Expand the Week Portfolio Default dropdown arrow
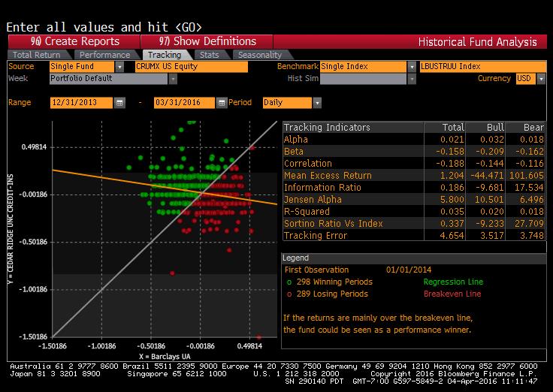The height and width of the screenshot is (392, 553). [173, 79]
